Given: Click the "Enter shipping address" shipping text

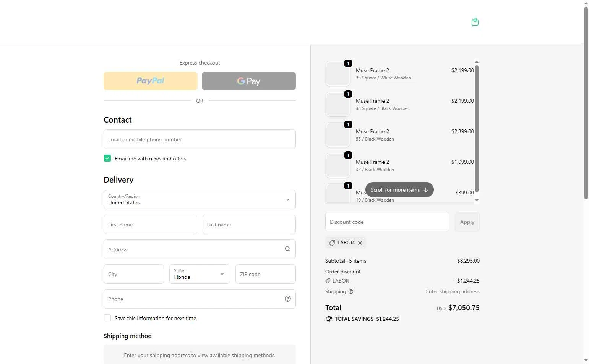Looking at the screenshot, I should click(453, 291).
